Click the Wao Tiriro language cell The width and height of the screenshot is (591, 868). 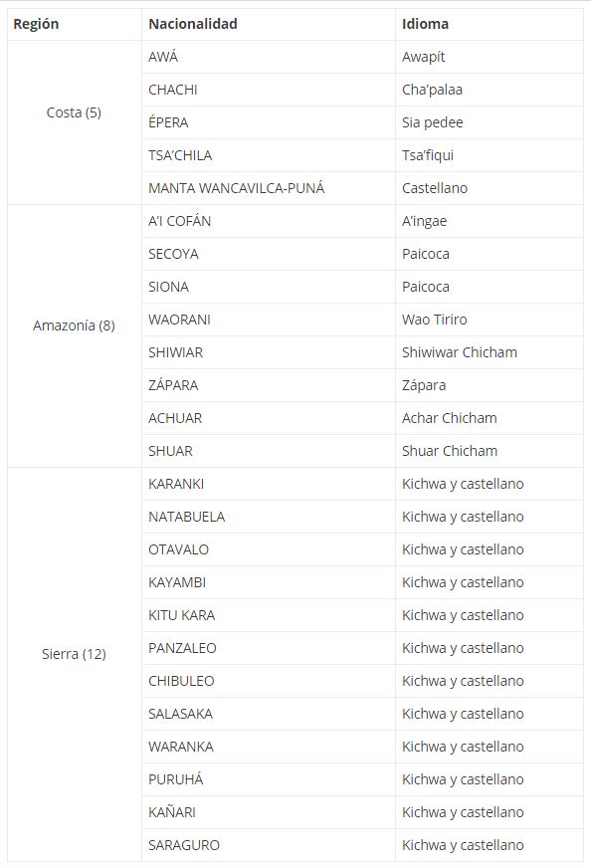pyautogui.click(x=490, y=320)
